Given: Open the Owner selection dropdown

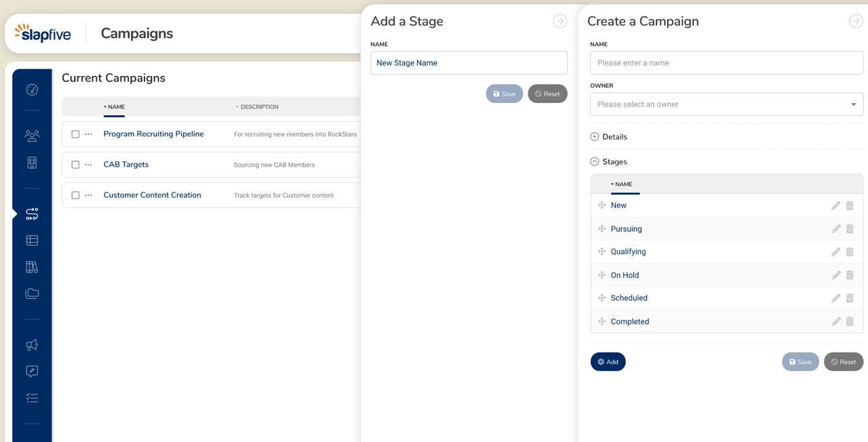Looking at the screenshot, I should 726,104.
